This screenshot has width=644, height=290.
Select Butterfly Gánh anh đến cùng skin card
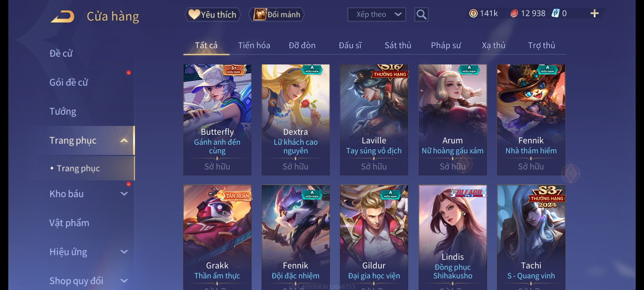217,120
